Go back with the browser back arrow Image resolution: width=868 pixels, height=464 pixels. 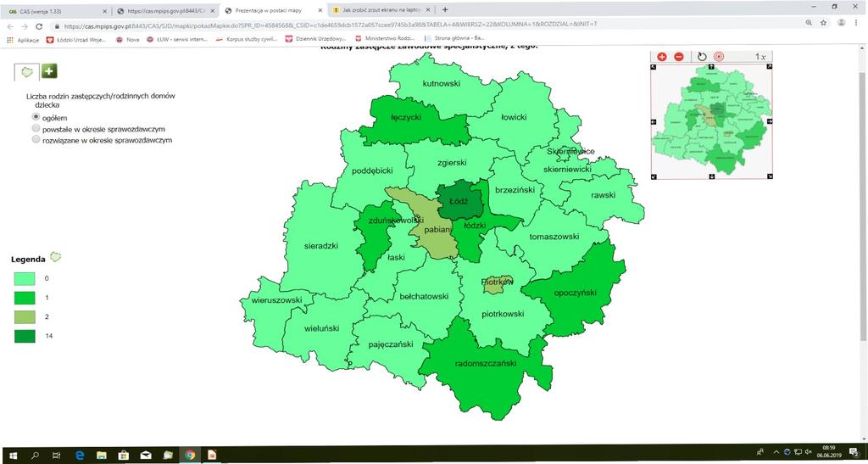[10, 25]
